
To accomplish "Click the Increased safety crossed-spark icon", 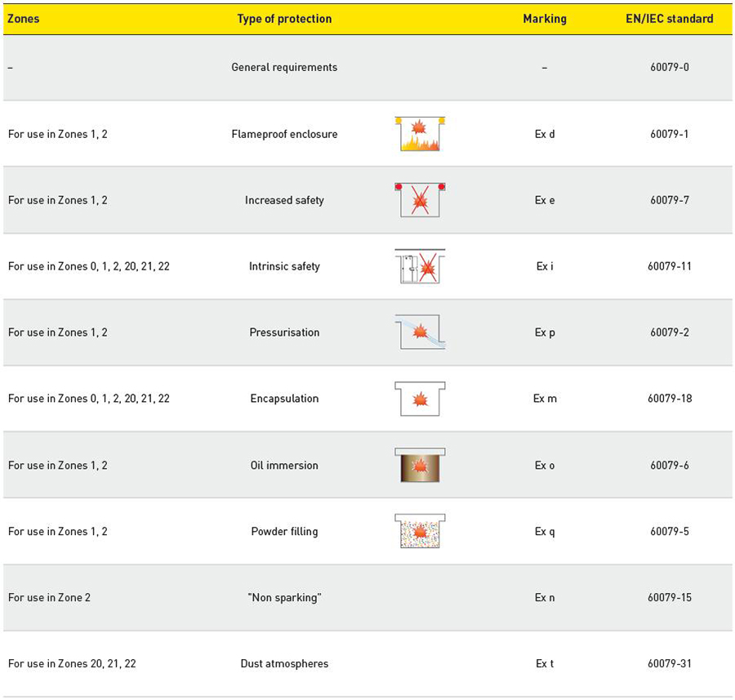I will [420, 200].
